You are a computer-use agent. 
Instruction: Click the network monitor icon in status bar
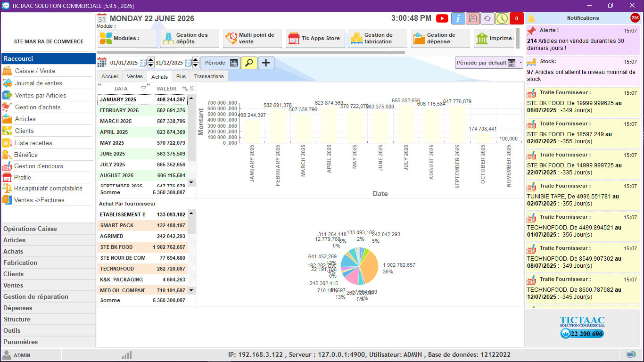[631, 354]
